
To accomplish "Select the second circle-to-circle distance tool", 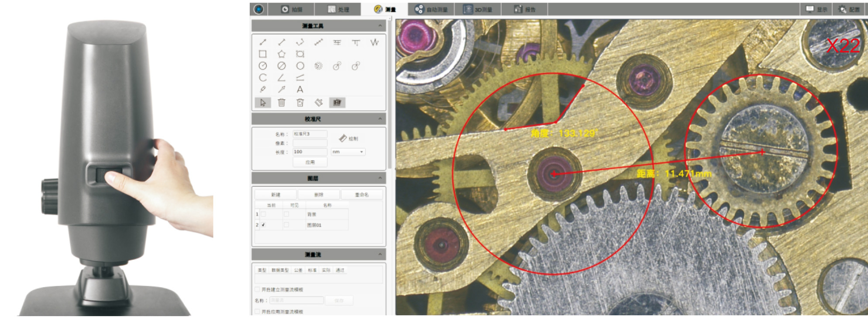I will click(x=356, y=66).
